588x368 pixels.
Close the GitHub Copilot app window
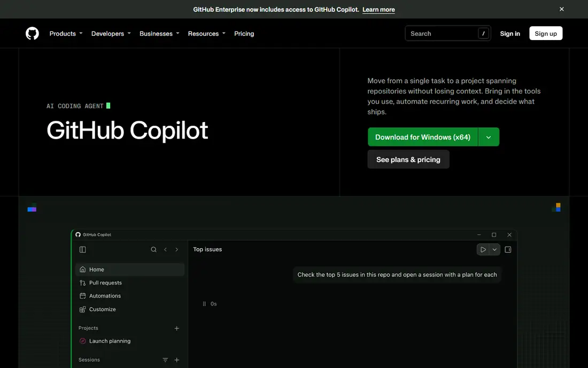[509, 235]
